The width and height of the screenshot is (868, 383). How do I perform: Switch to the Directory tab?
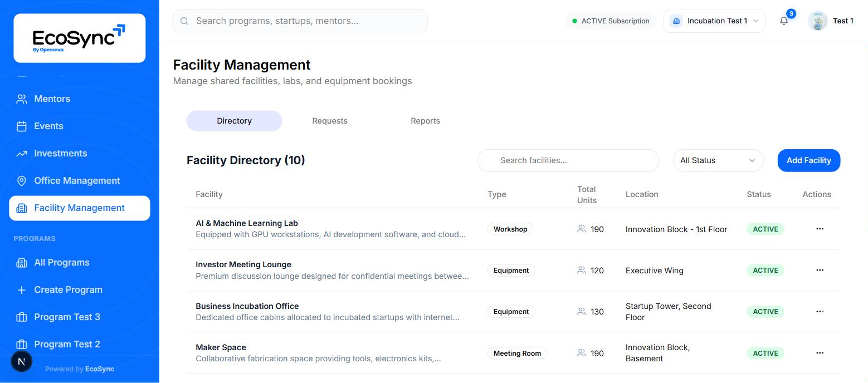pos(234,121)
